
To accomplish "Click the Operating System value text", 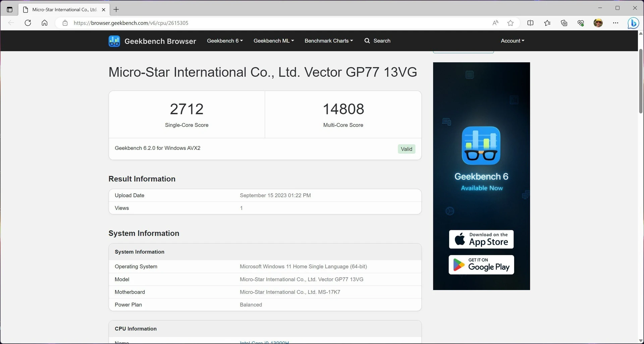I will tap(303, 267).
